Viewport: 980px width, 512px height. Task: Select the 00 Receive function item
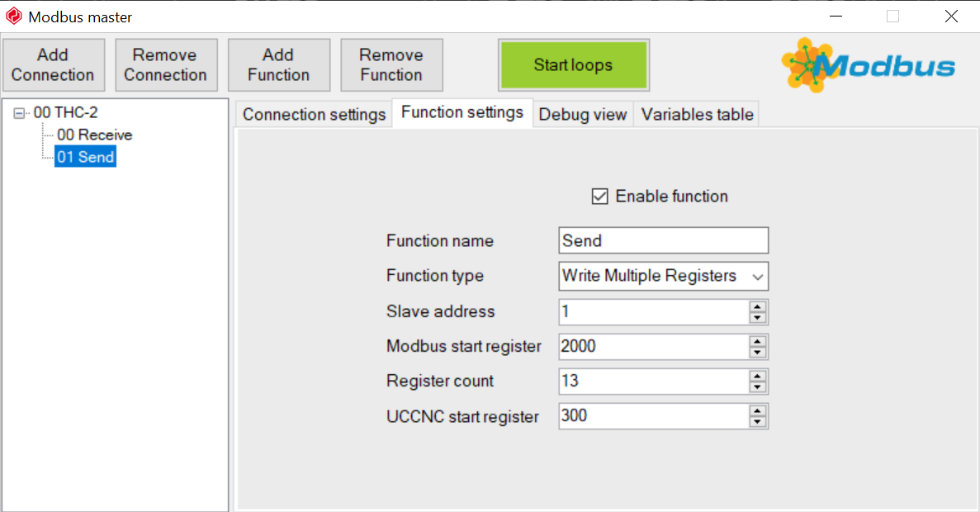coord(94,135)
